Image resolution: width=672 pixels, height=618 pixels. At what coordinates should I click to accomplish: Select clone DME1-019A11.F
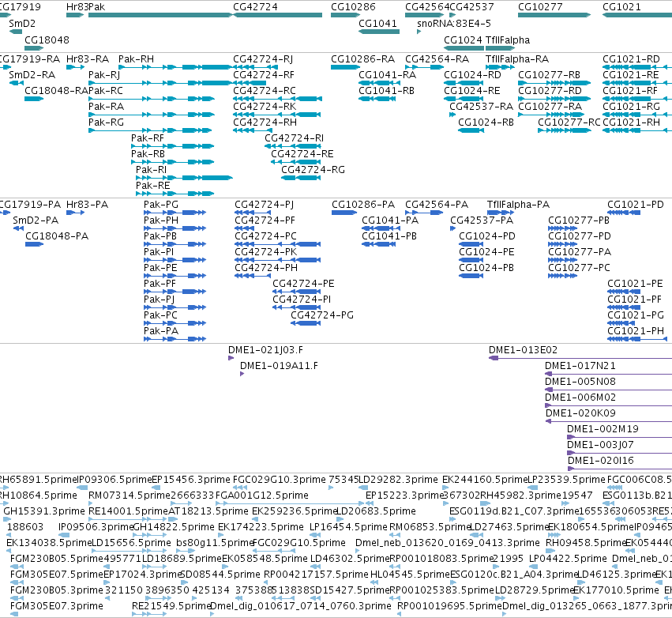(279, 366)
